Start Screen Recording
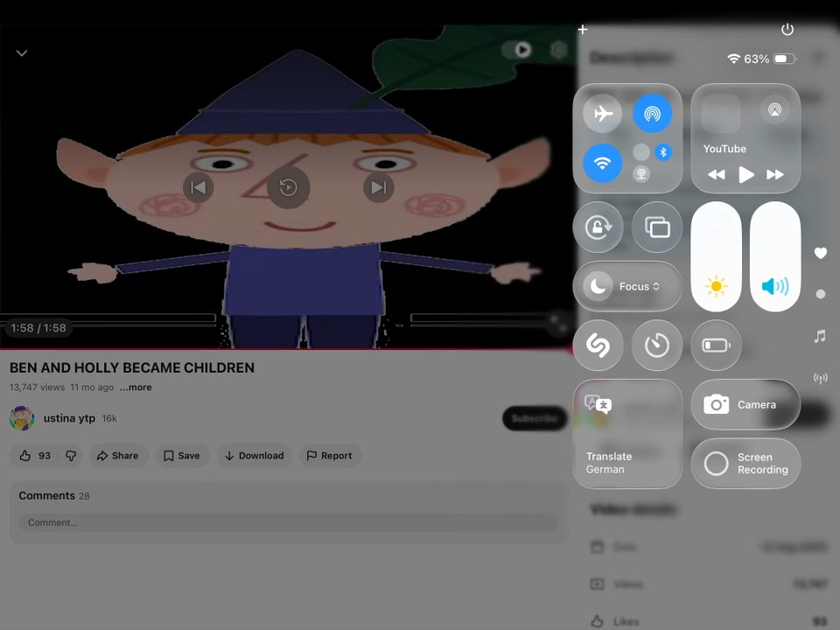Image resolution: width=840 pixels, height=630 pixels. [745, 464]
